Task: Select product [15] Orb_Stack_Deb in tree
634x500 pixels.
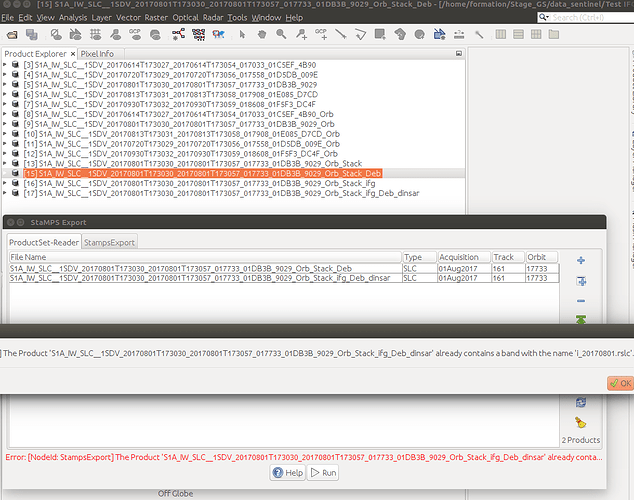Action: [x=203, y=173]
